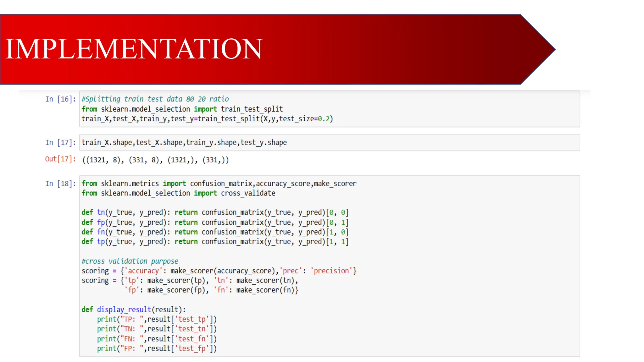Click the splitting train test comment line
The height and width of the screenshot is (362, 644).
click(155, 99)
